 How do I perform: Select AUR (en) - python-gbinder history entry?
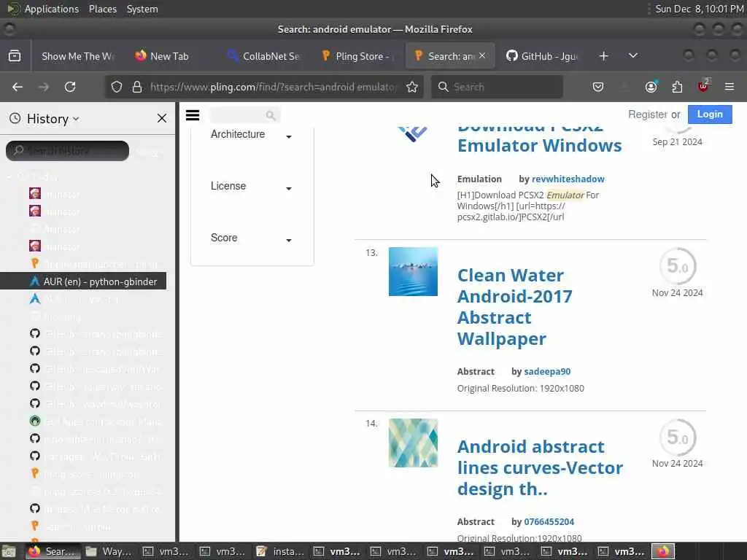click(83, 281)
